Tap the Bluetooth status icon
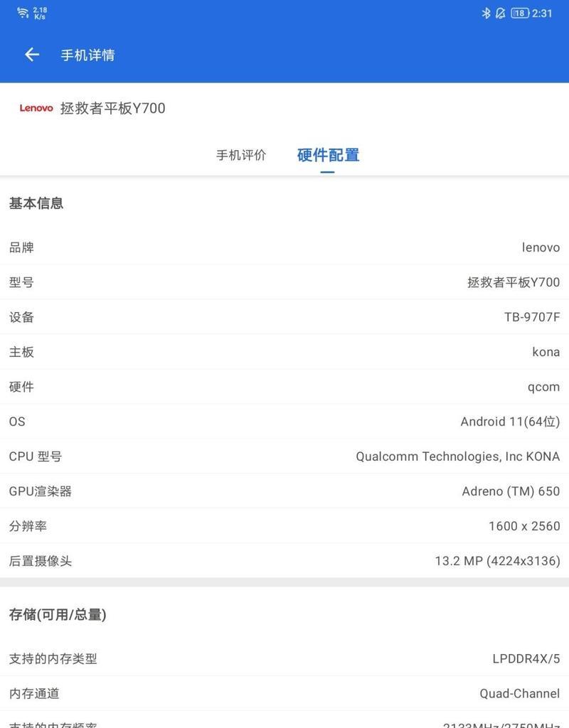 486,13
